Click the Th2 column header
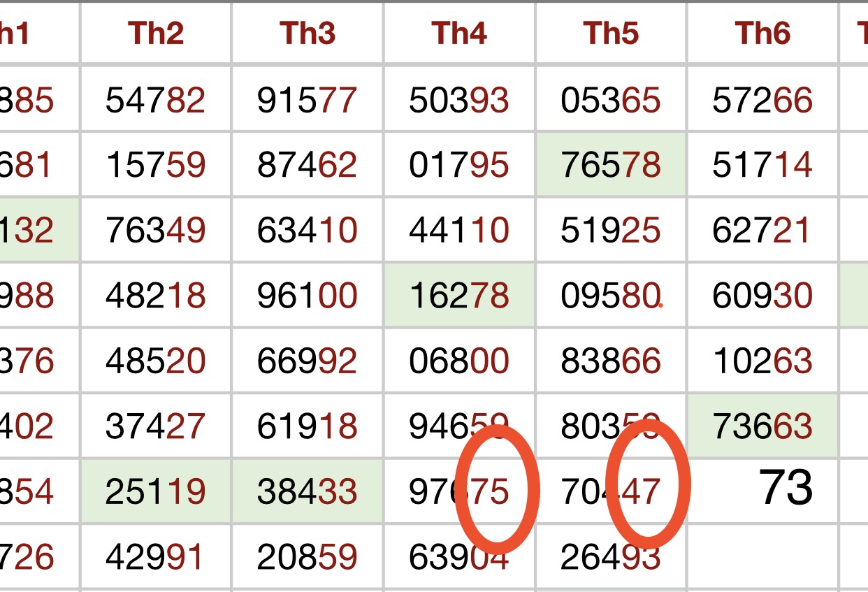868x592 pixels. [x=156, y=33]
